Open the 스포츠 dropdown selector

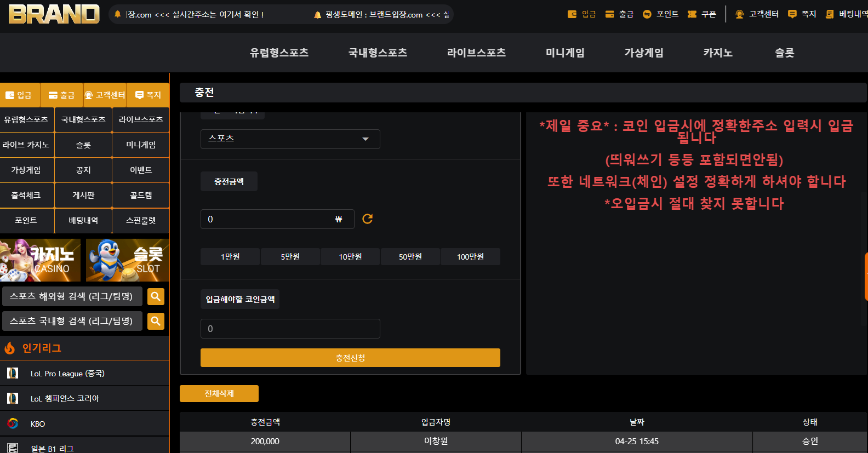(x=290, y=139)
